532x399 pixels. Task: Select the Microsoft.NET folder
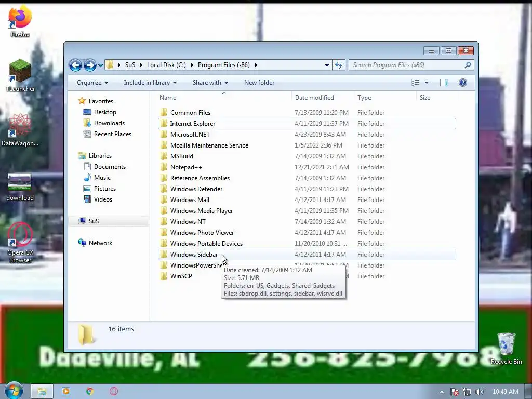point(307,135)
